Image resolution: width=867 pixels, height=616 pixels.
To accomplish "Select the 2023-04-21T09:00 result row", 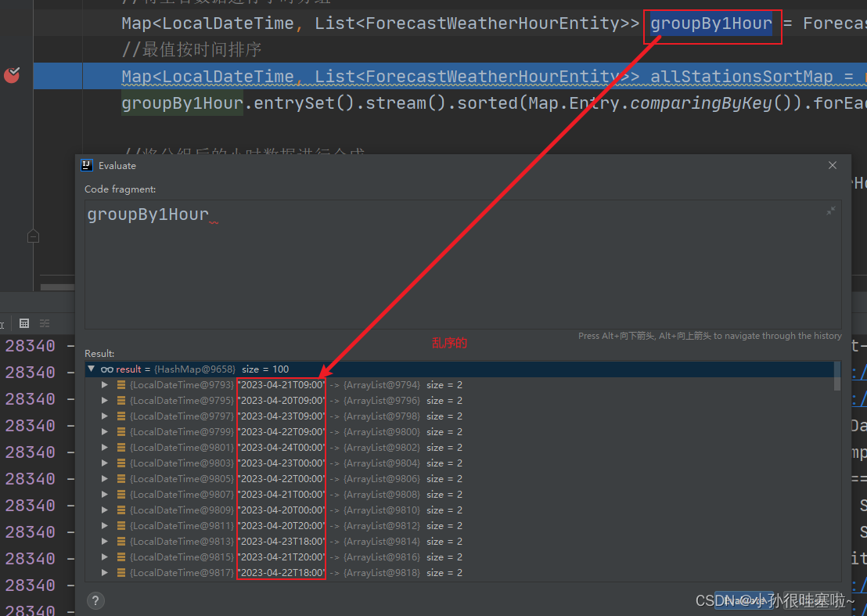I will pyautogui.click(x=282, y=384).
